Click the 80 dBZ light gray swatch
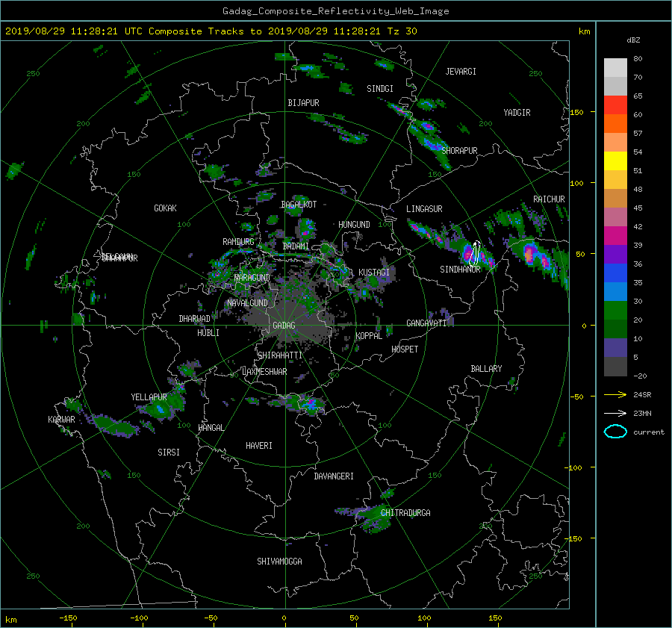This screenshot has height=628, width=672. click(615, 68)
